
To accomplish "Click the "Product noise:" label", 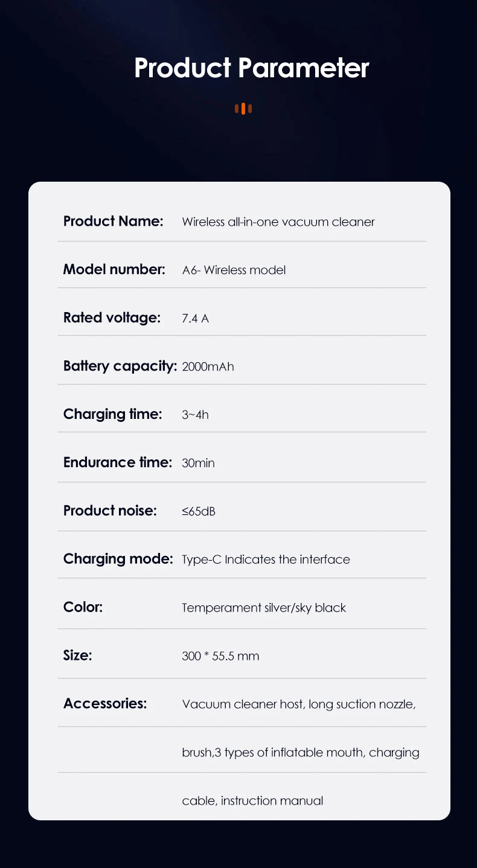I will (110, 511).
